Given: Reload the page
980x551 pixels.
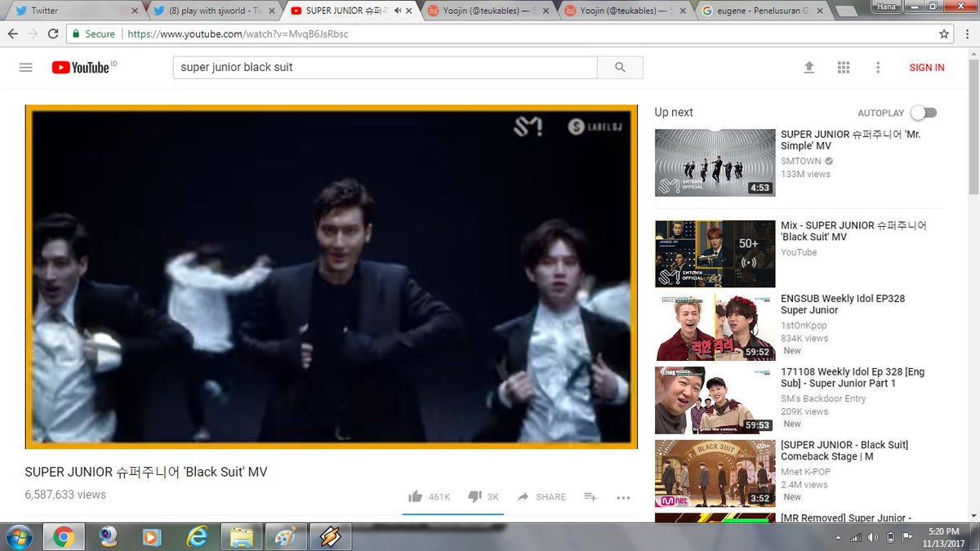Looking at the screenshot, I should point(53,34).
